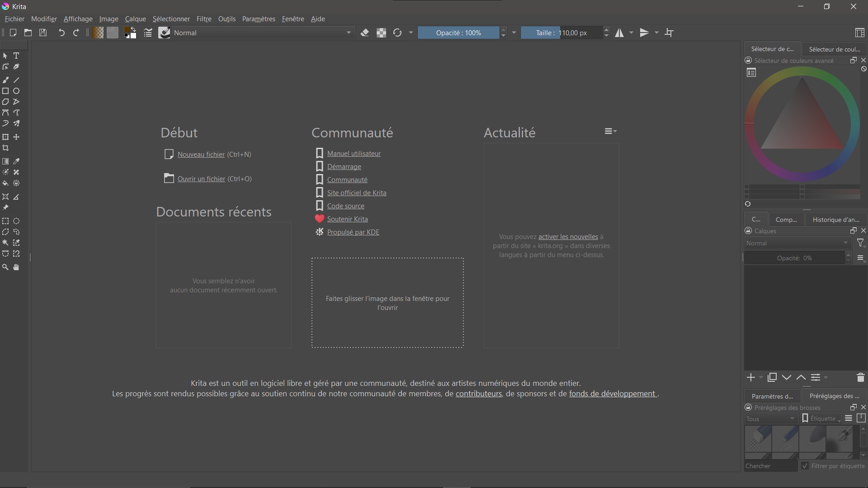Viewport: 868px width, 488px height.
Task: Select the Gradient tool
Action: tap(5, 161)
